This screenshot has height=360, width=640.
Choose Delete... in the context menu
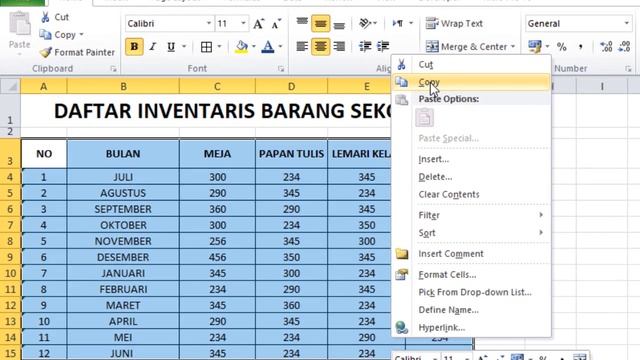471,177
